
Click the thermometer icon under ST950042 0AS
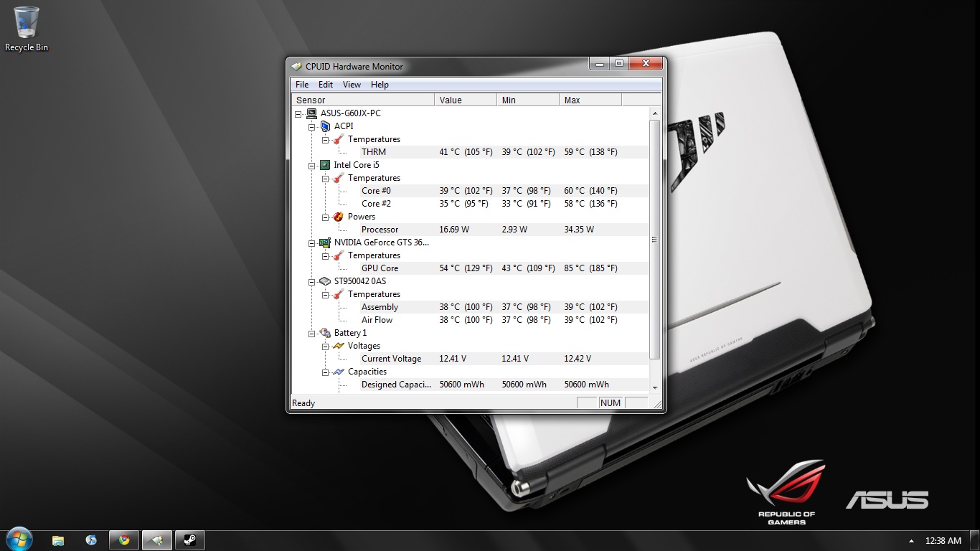click(x=339, y=294)
